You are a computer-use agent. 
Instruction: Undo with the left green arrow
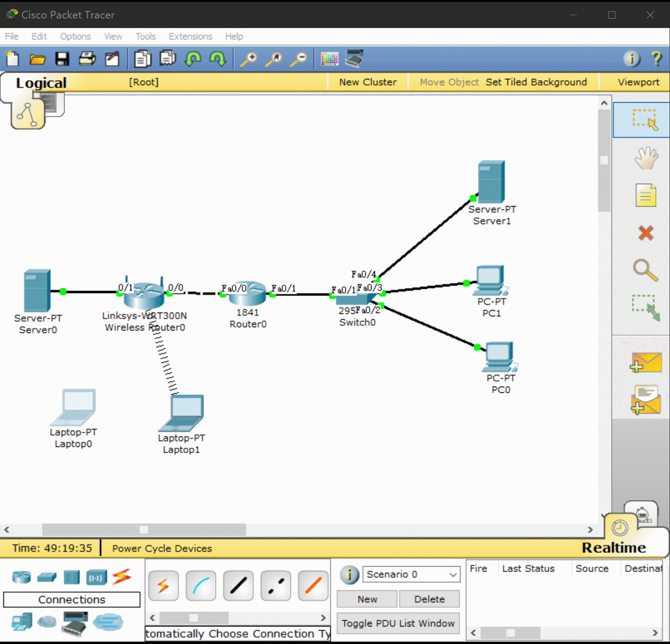pyautogui.click(x=193, y=59)
